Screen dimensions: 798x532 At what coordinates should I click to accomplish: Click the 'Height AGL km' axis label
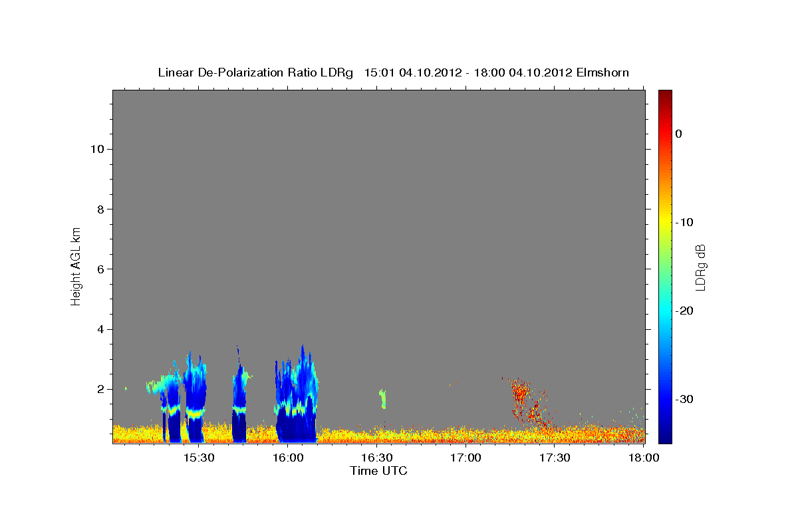click(x=76, y=266)
